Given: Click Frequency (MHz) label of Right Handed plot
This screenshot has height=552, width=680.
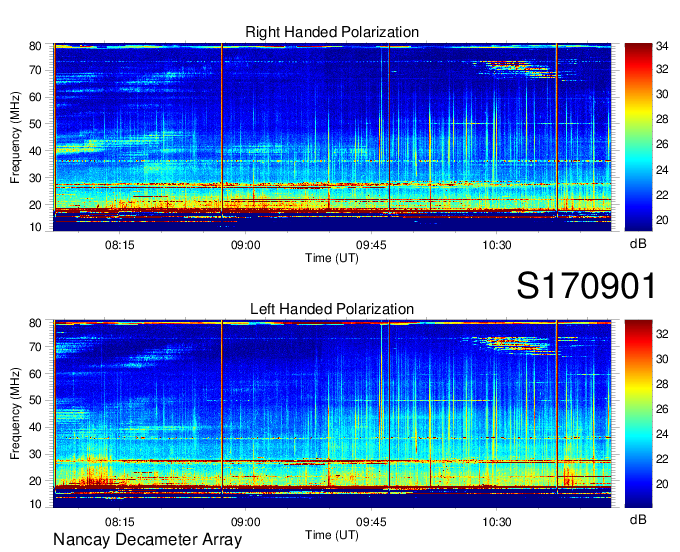Looking at the screenshot, I should click(16, 137).
